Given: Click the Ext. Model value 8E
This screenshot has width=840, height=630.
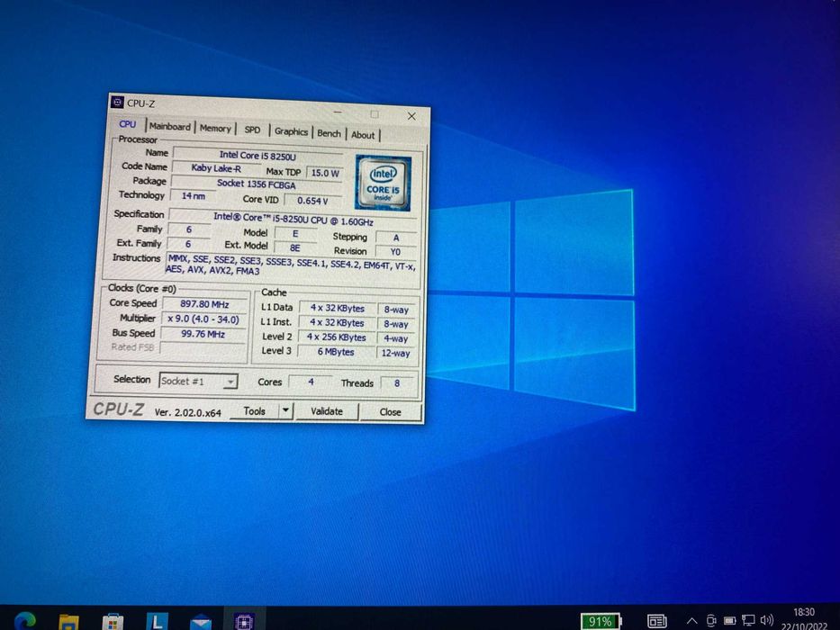Looking at the screenshot, I should pyautogui.click(x=294, y=248).
